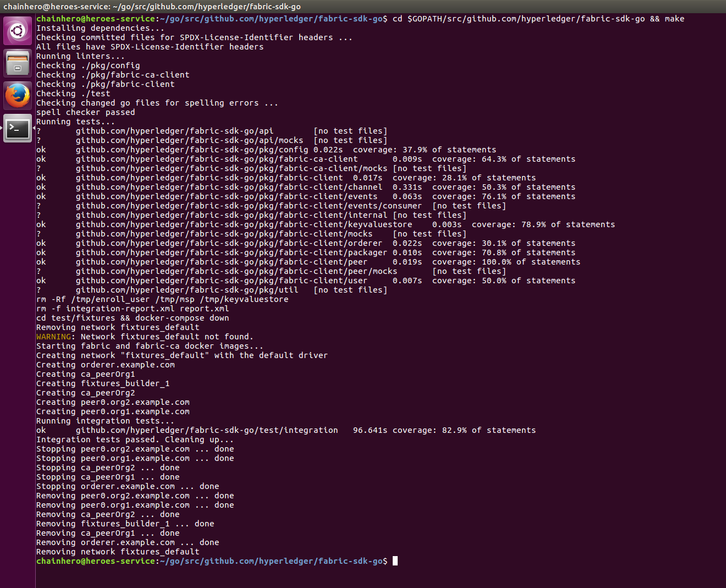Click 'Integration tests passed. Cleaning up...' line
The height and width of the screenshot is (588, 726).
135,439
